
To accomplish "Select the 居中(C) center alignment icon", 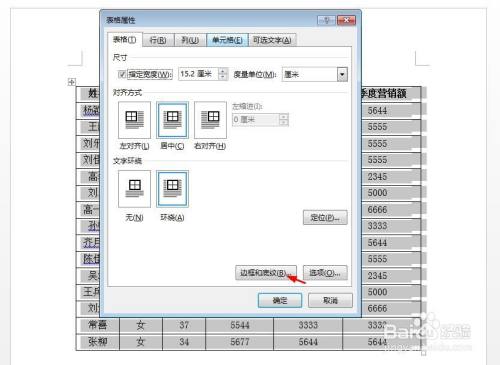I will [172, 120].
